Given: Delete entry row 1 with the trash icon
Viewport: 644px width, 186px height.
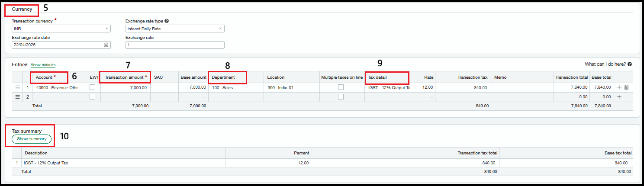Looking at the screenshot, I should tap(626, 87).
